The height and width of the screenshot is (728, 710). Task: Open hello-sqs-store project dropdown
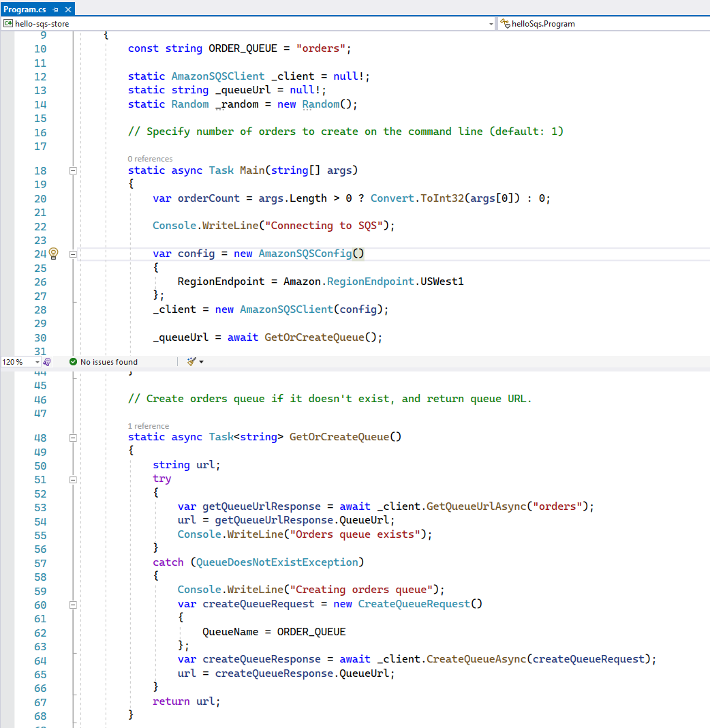(x=491, y=24)
